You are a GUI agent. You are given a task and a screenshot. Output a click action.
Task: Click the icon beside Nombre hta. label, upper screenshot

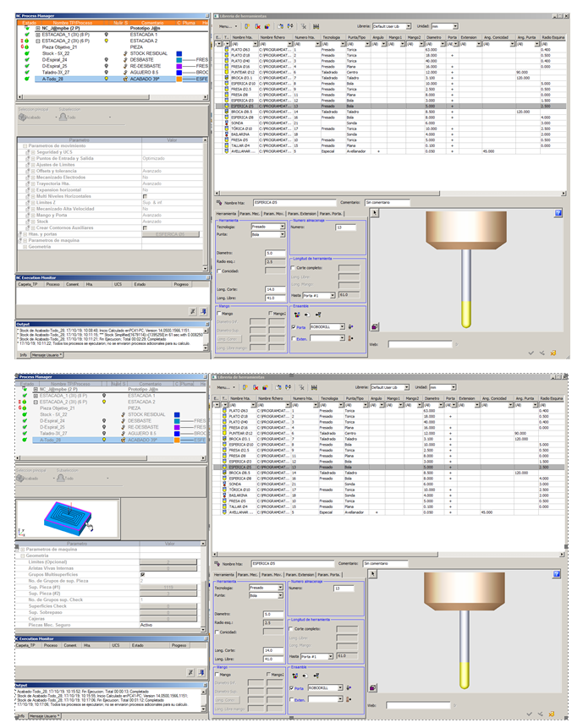pyautogui.click(x=219, y=203)
